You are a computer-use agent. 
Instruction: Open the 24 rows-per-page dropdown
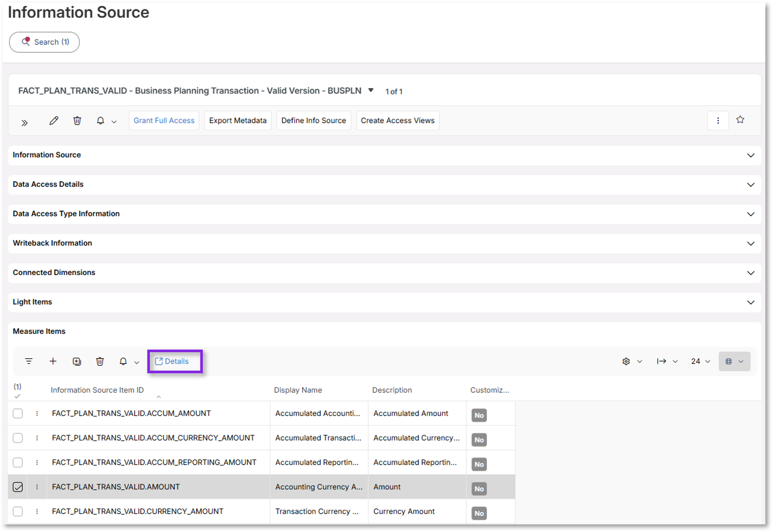pos(700,361)
